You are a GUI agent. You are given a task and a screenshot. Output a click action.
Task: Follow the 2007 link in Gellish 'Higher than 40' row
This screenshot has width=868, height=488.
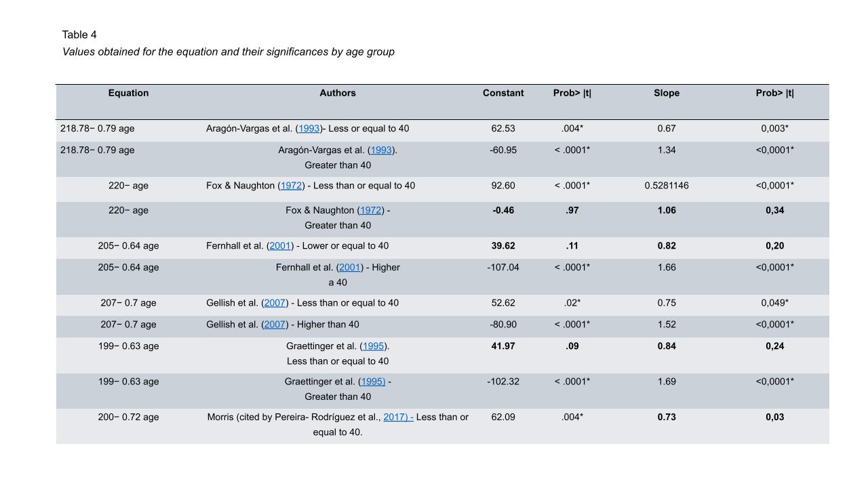click(275, 325)
